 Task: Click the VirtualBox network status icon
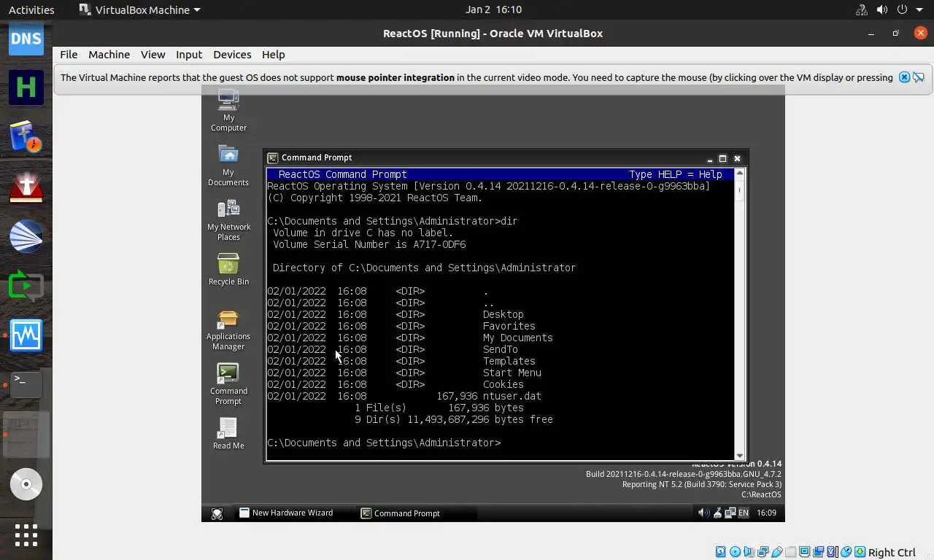(x=763, y=552)
